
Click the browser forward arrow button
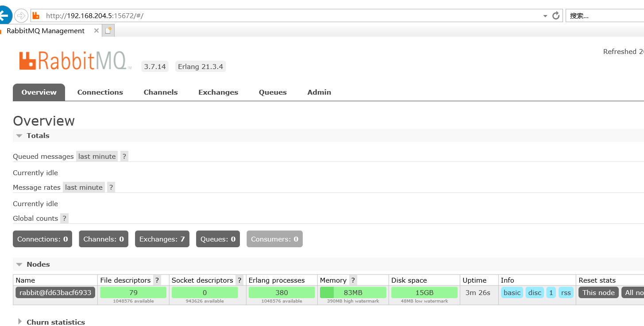[x=21, y=16]
